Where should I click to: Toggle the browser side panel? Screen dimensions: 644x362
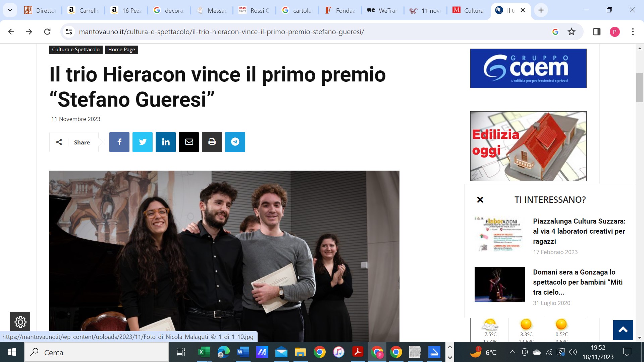(x=597, y=32)
